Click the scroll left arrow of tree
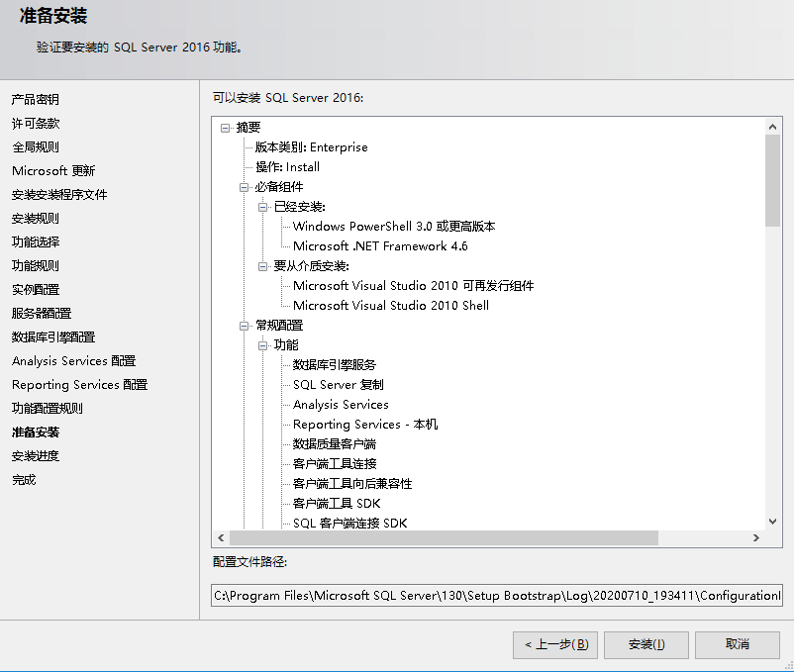 point(221,538)
